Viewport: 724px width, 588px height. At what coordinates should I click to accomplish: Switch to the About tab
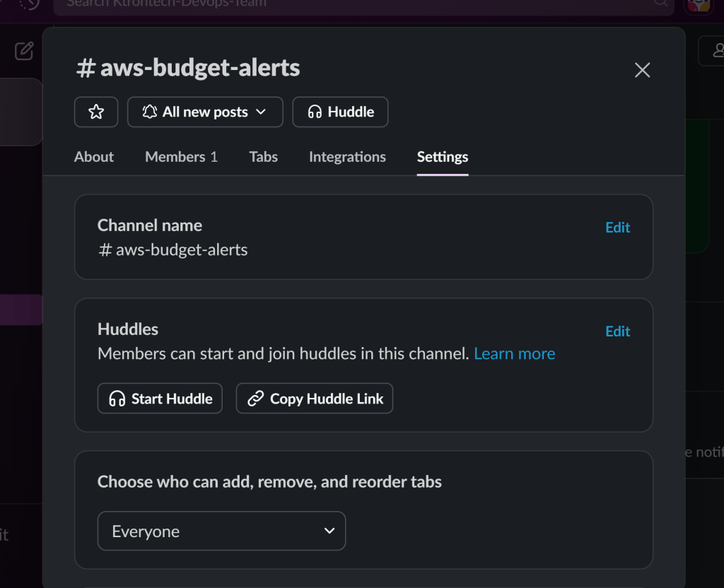pyautogui.click(x=94, y=157)
